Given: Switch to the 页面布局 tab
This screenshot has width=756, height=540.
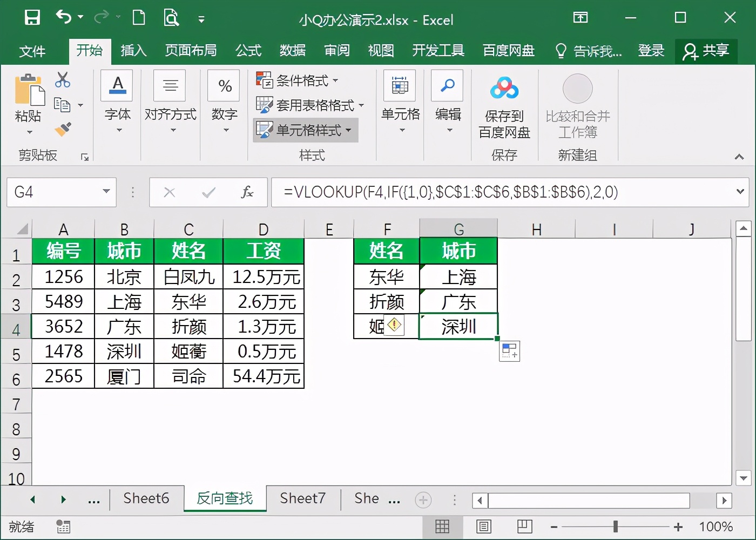Looking at the screenshot, I should coord(191,50).
